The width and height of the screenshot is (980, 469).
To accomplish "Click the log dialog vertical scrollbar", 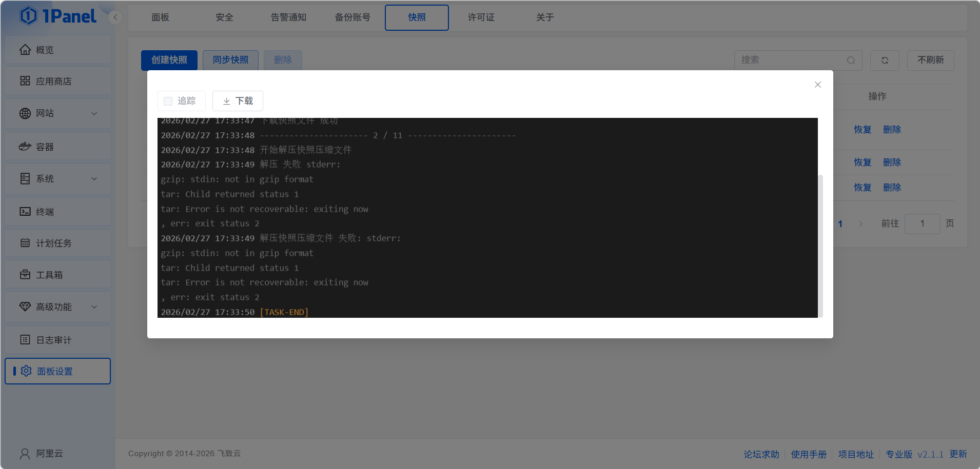I will tap(820, 246).
